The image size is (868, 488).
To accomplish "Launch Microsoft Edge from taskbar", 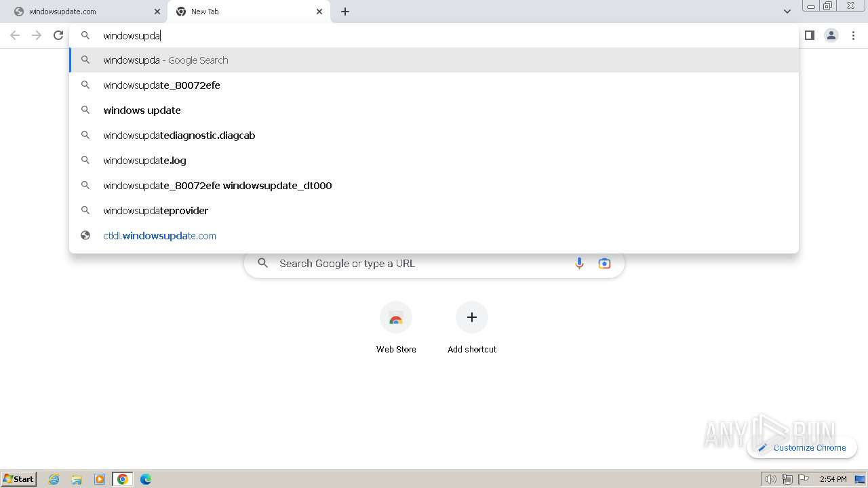I will (146, 479).
